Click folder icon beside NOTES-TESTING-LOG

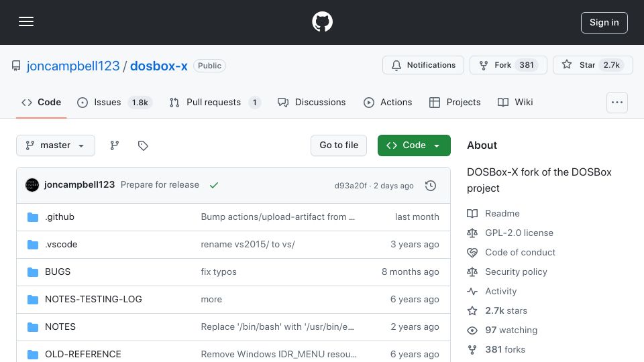pyautogui.click(x=33, y=299)
